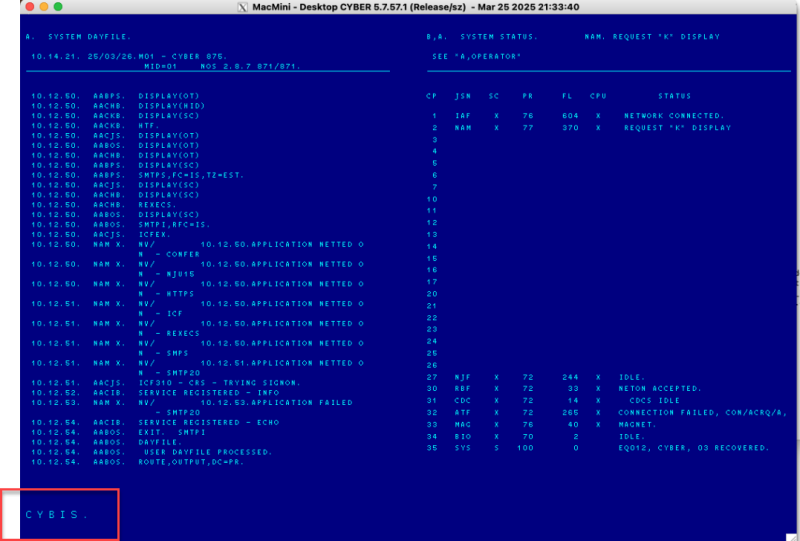Click the FL value 370 of NAM
The height and width of the screenshot is (541, 800).
coord(570,128)
